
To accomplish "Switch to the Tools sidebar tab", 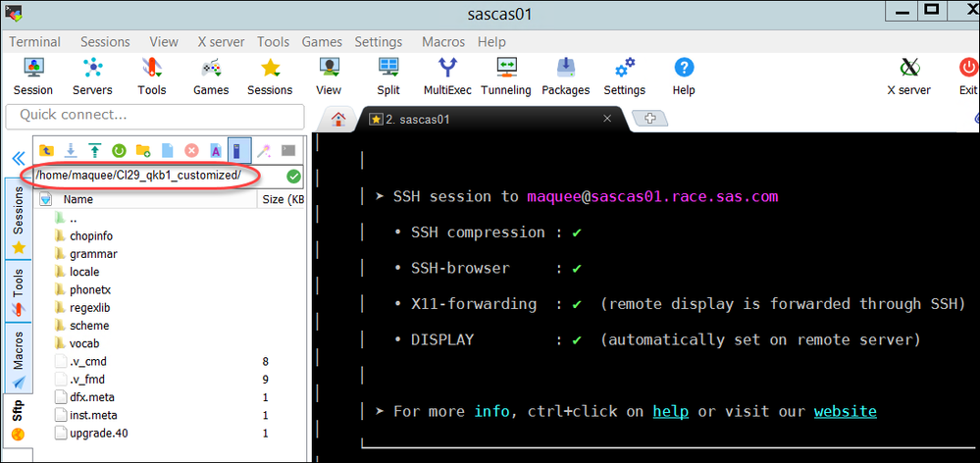I will [18, 292].
